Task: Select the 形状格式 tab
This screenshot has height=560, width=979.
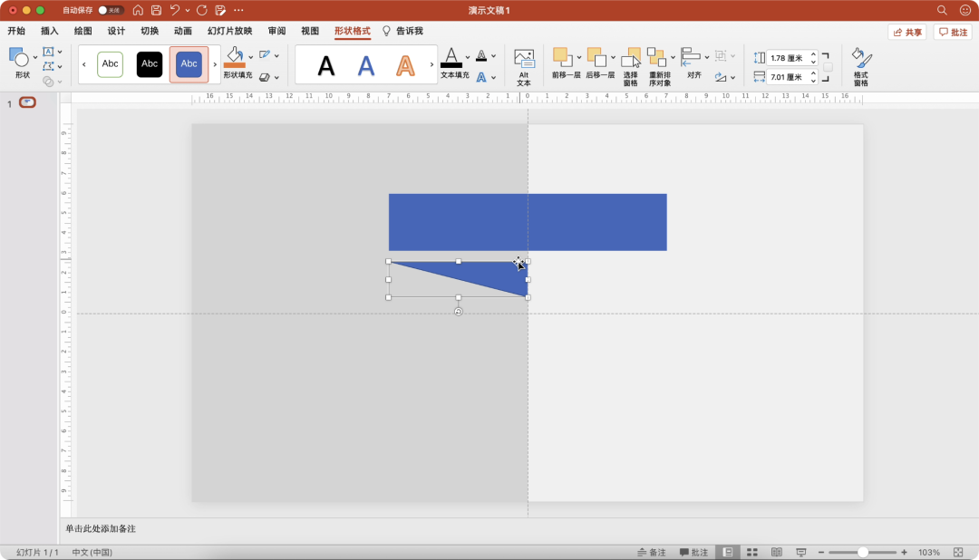Action: tap(352, 31)
